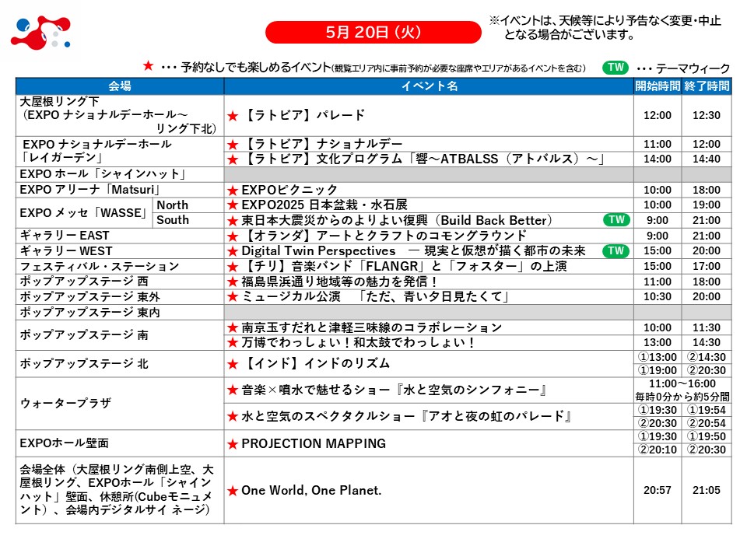
Task: Click the One World, One Planet. event name
Action: coord(311,491)
